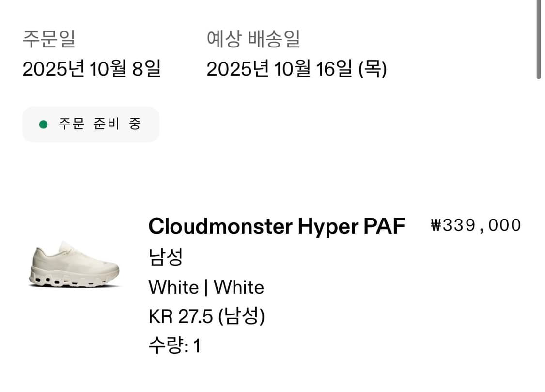This screenshot has width=545, height=392.
Task: Click the 주문일 label
Action: coord(49,39)
